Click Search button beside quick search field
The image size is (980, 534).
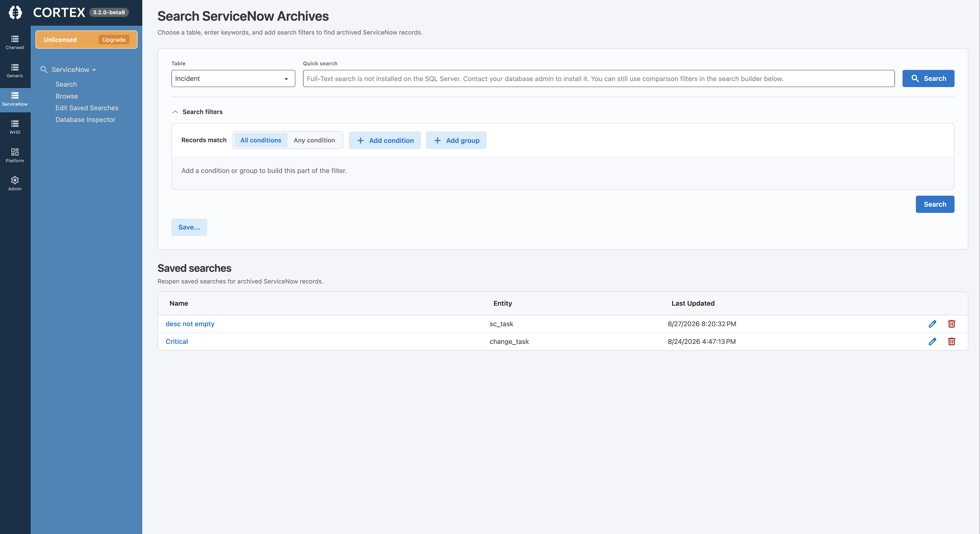coord(928,78)
